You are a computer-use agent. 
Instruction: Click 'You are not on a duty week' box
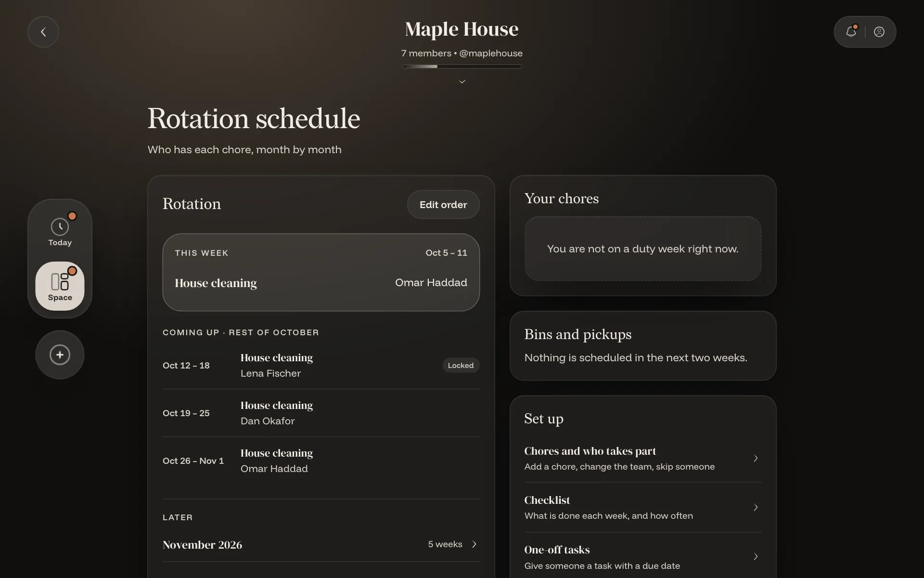pos(643,249)
